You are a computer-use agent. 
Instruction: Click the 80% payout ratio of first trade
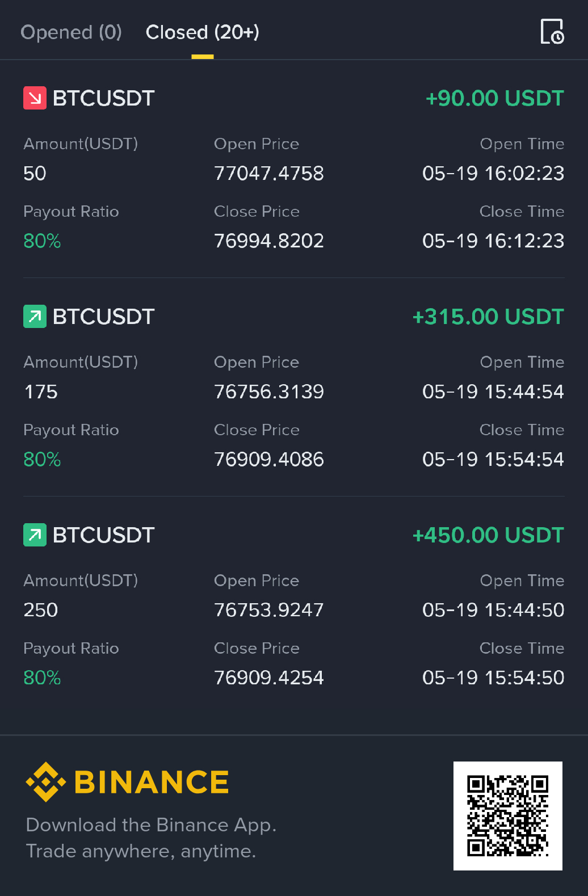[42, 241]
